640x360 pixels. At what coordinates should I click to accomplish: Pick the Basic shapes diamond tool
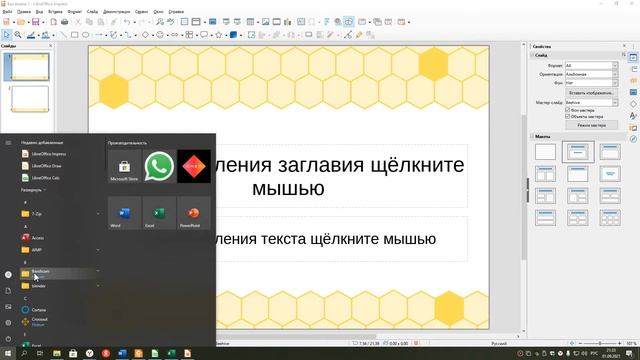145,35
